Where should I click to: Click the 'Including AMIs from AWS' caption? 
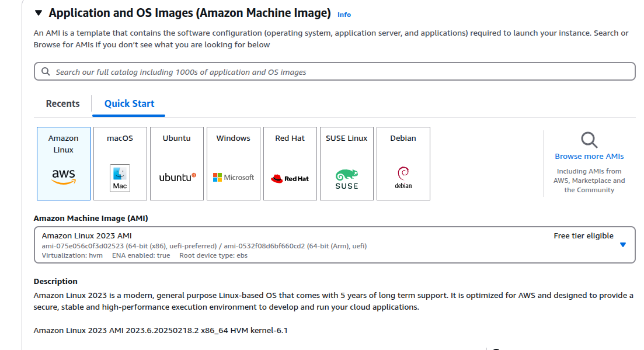(x=589, y=181)
